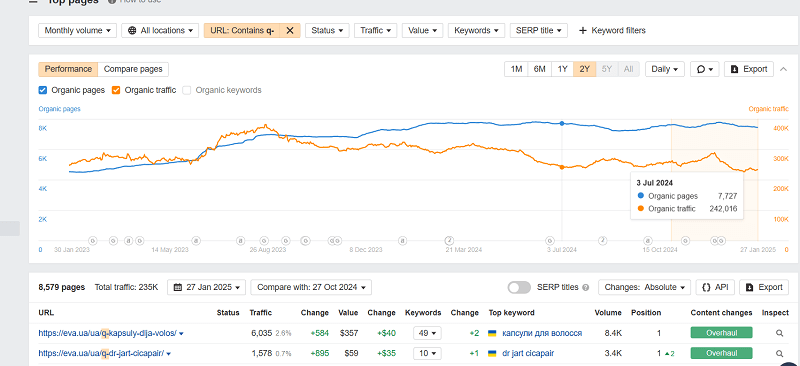Viewport: 800px width, 366px height.
Task: Toggle the Organic pages checkbox
Action: pyautogui.click(x=43, y=90)
